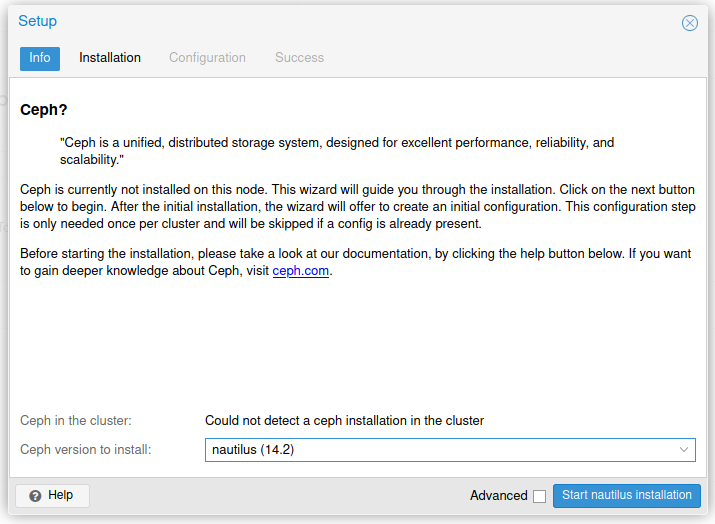Viewport: 715px width, 524px height.
Task: Enable the Advanced checkbox
Action: tap(539, 496)
